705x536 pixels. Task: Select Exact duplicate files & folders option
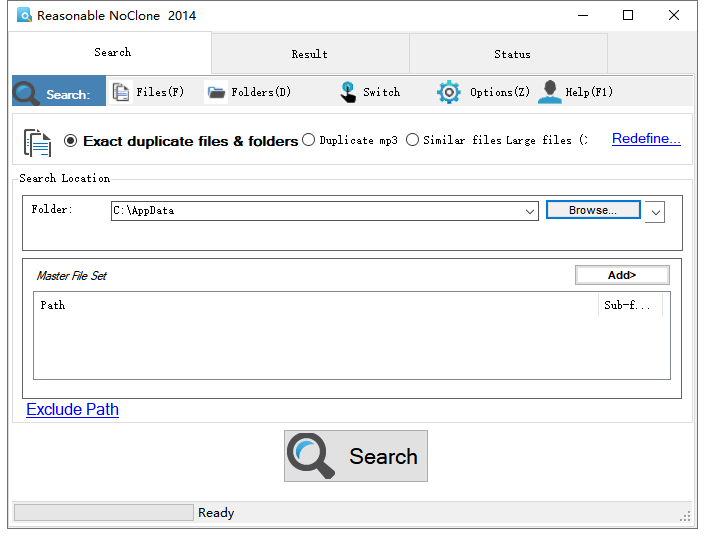pos(70,141)
